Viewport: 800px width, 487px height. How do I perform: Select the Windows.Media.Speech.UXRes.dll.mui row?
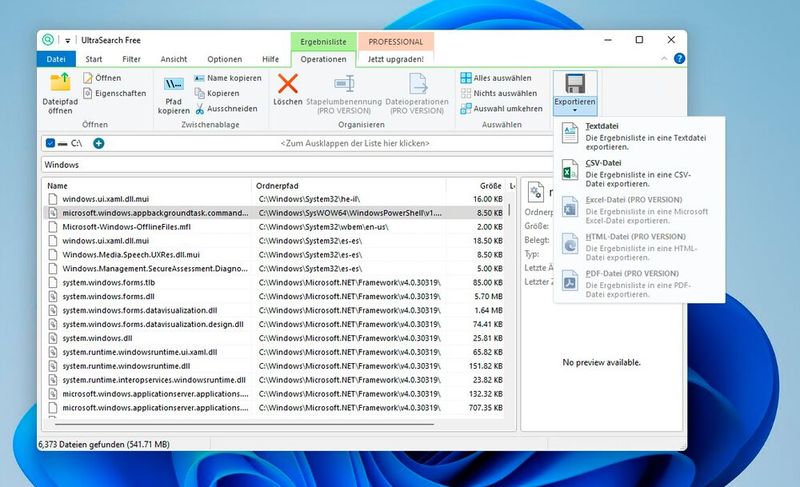[276, 254]
